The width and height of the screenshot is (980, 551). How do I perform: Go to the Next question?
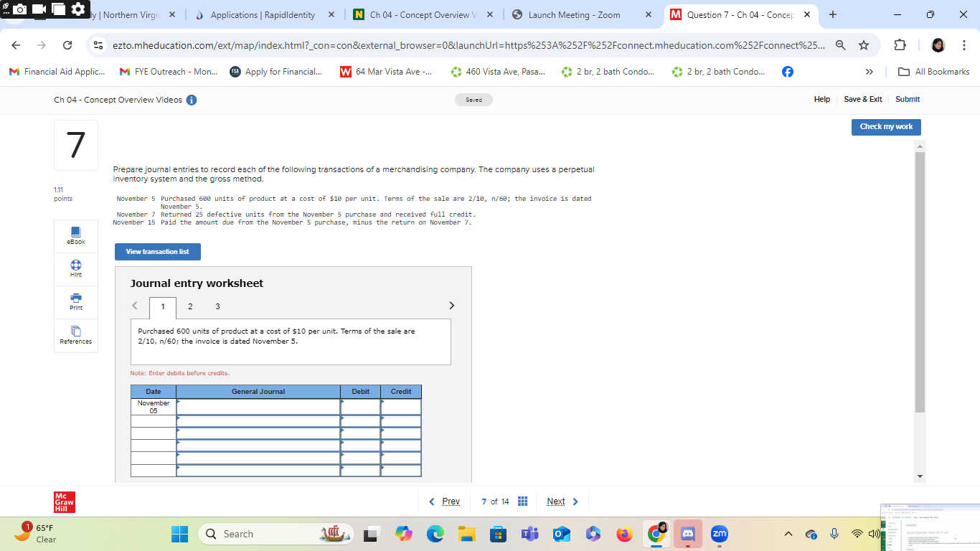pyautogui.click(x=562, y=501)
